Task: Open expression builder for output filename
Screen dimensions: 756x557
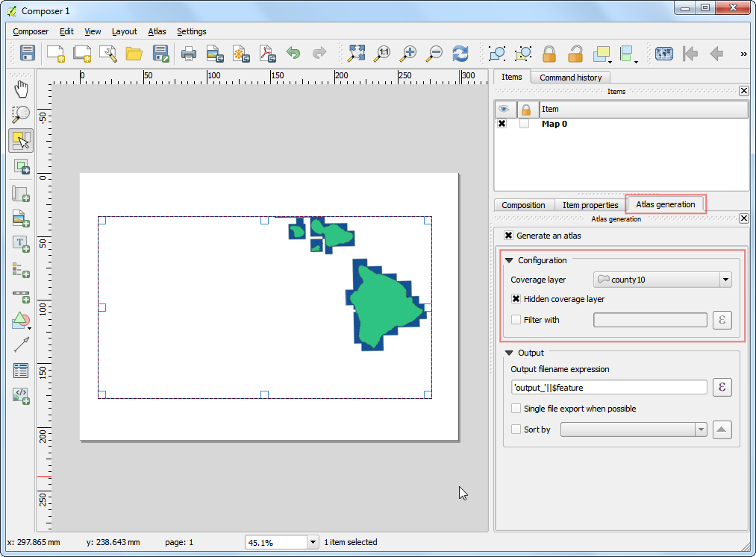Action: pyautogui.click(x=722, y=388)
